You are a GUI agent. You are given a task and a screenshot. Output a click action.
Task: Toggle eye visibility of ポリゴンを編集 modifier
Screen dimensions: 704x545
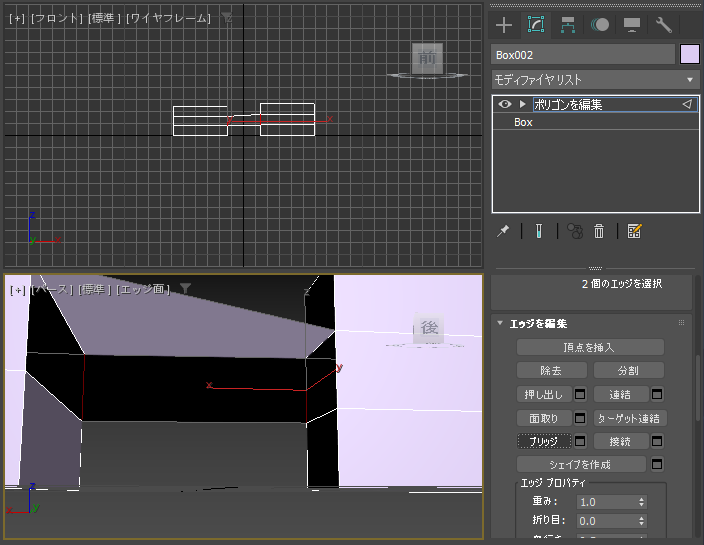click(x=505, y=104)
